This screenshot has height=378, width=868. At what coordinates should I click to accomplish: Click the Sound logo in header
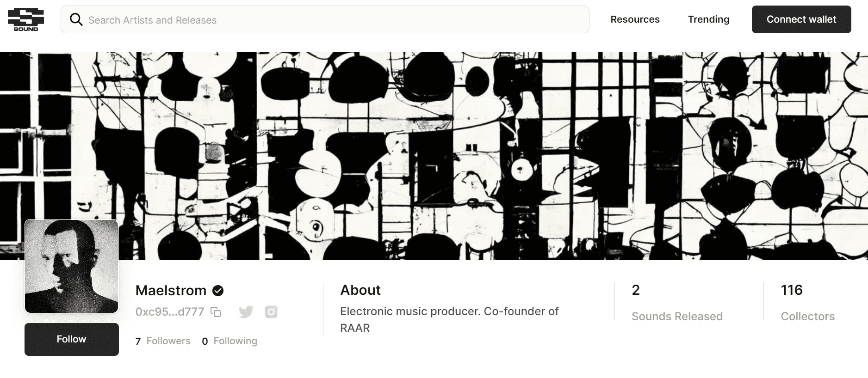coord(26,19)
